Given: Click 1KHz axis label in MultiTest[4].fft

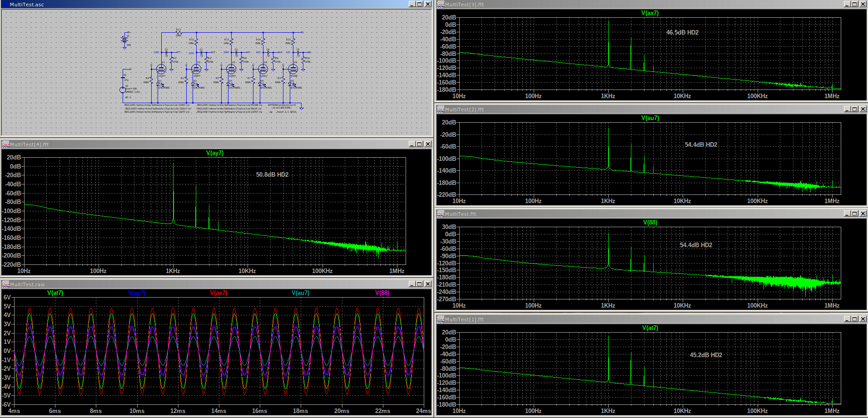Looking at the screenshot, I should 173,271.
